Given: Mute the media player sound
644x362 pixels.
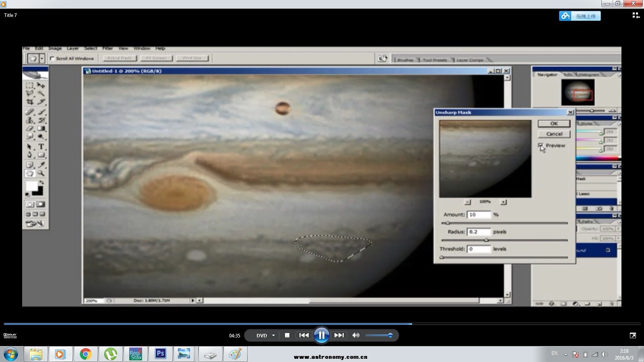Looking at the screenshot, I should [x=356, y=335].
